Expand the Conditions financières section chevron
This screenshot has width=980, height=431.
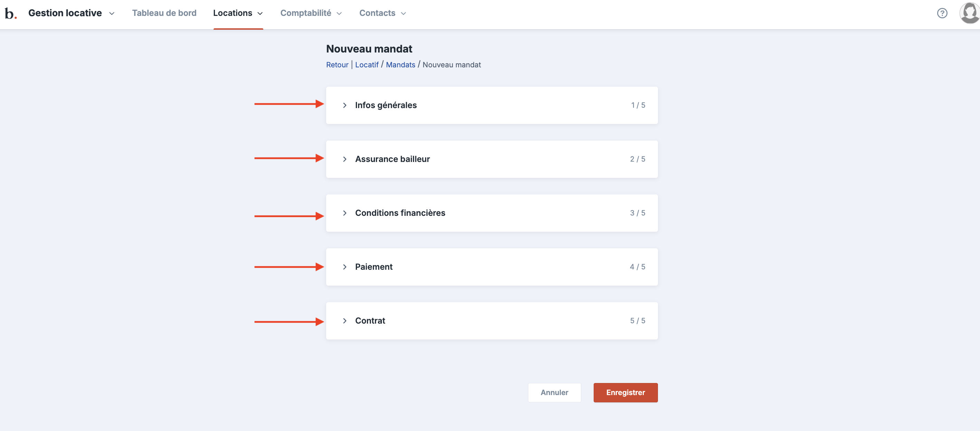click(344, 213)
